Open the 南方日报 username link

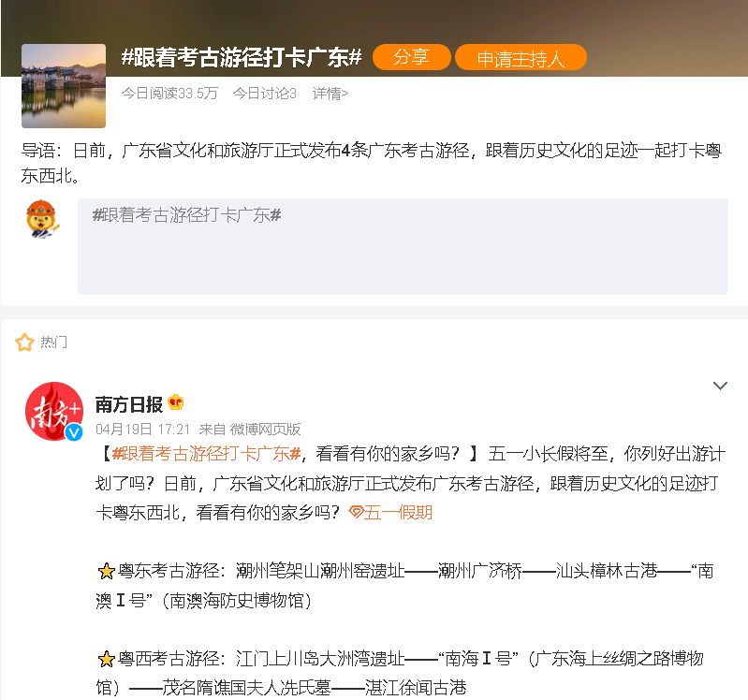point(129,404)
